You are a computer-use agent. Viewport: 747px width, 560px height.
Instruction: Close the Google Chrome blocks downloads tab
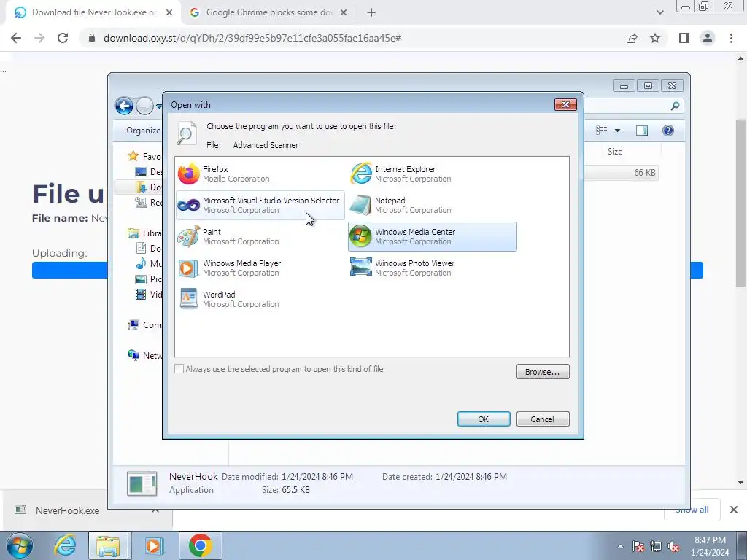click(344, 12)
